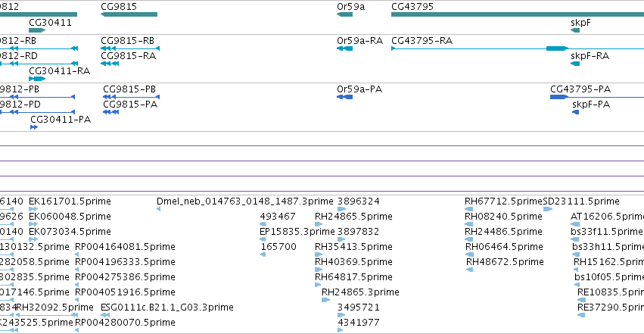Click the SD23111.5prime EST arrow

[x=548, y=209]
